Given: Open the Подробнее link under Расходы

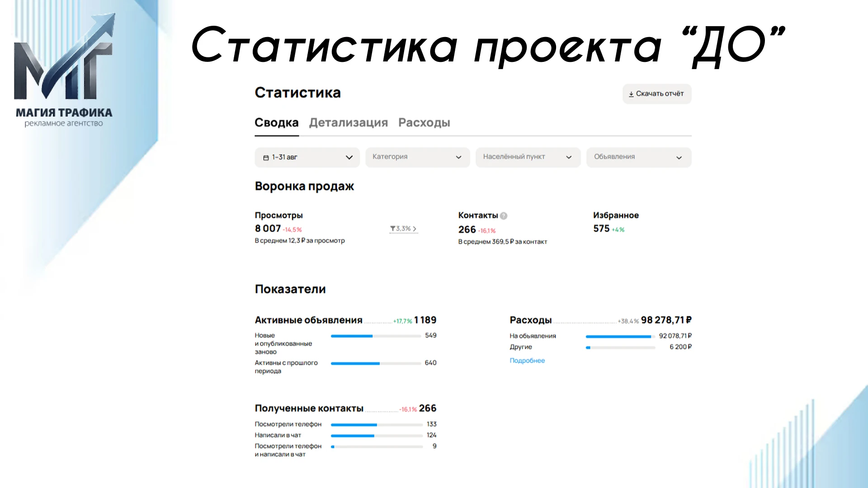Looking at the screenshot, I should [527, 361].
